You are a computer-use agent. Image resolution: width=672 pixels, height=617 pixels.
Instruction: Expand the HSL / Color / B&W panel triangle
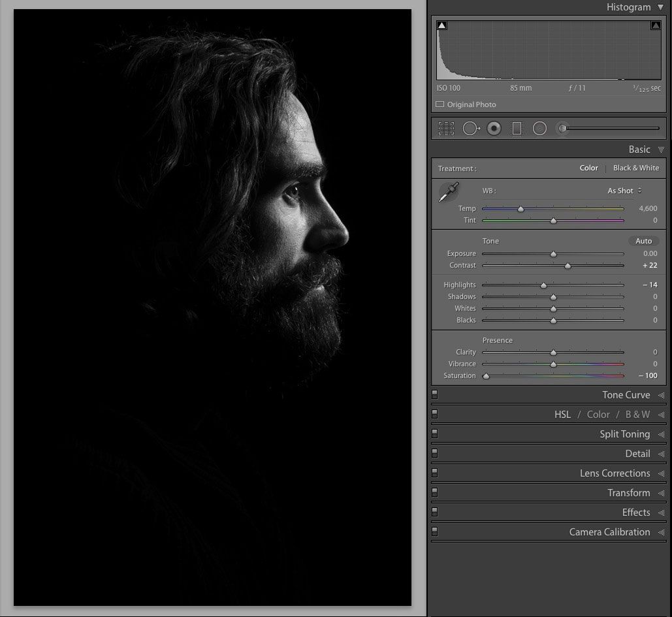662,415
